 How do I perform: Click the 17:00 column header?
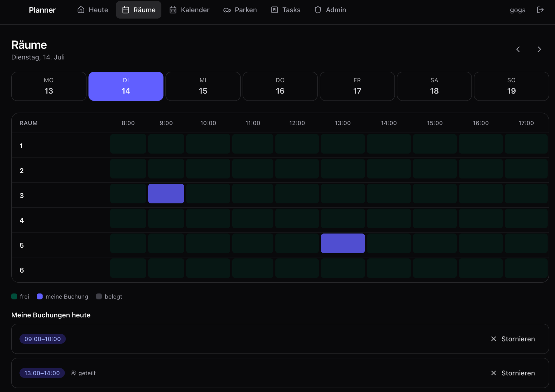tap(526, 123)
